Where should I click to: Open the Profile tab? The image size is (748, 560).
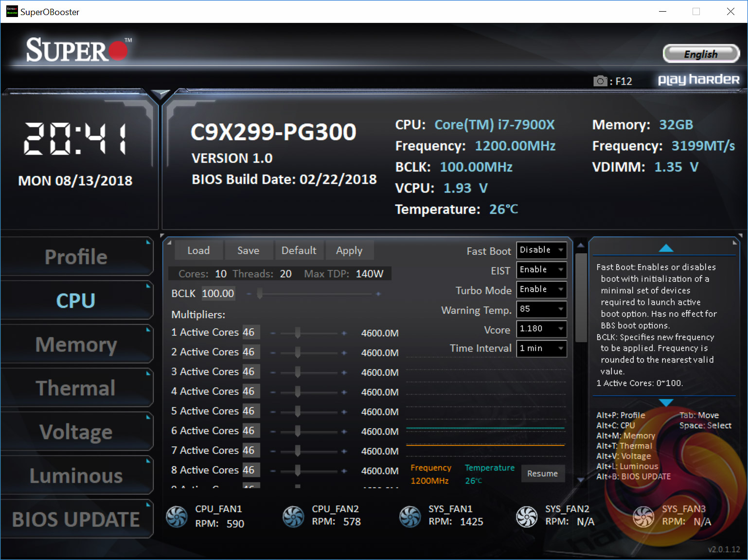tap(76, 257)
